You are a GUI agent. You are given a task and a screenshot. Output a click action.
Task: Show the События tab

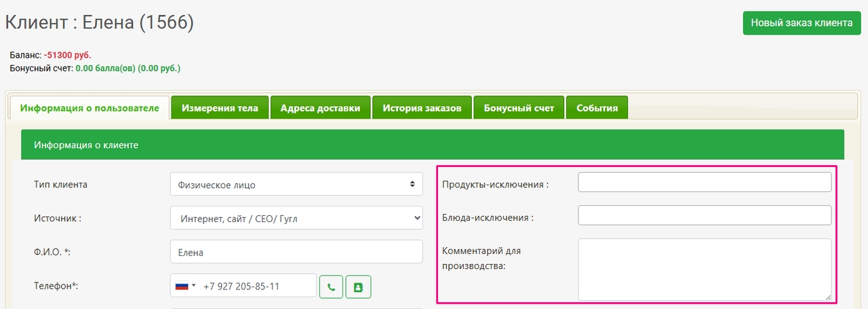point(597,108)
